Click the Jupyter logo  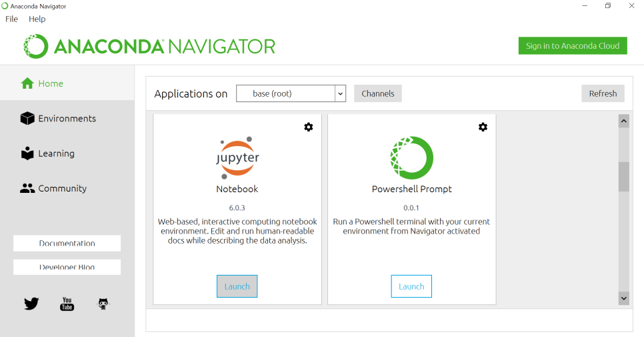pyautogui.click(x=237, y=157)
